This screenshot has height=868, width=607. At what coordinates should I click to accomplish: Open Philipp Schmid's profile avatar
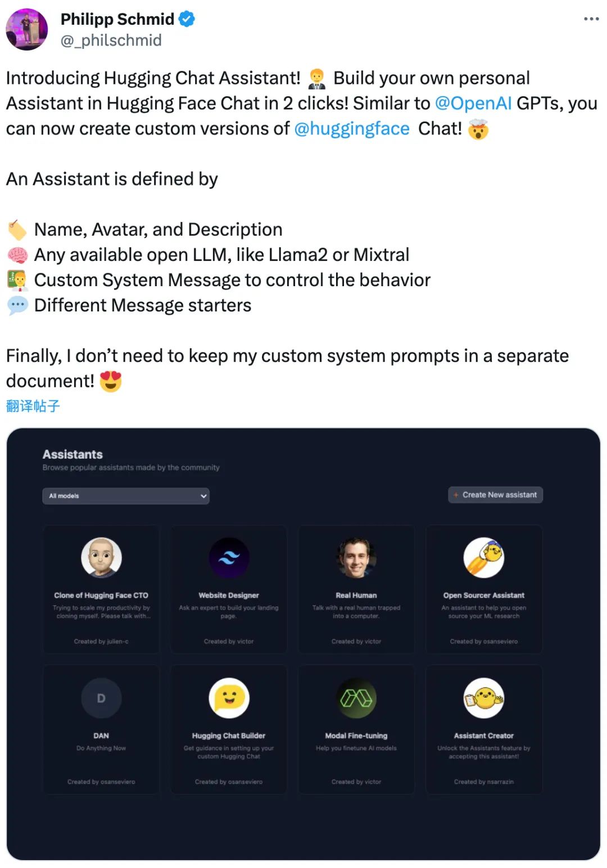pyautogui.click(x=26, y=29)
